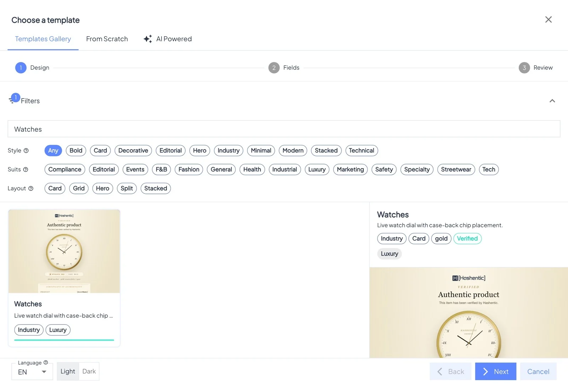Go to step 1 Design

32,68
